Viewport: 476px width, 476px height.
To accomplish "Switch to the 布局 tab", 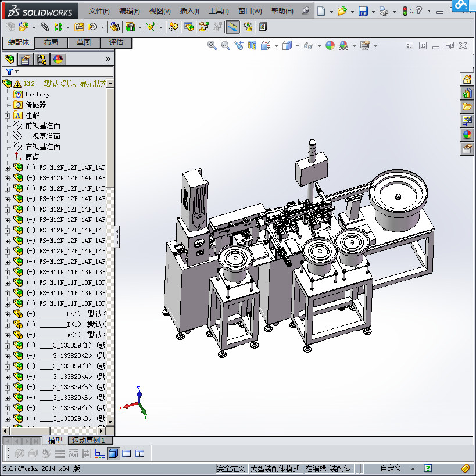I will coord(51,42).
